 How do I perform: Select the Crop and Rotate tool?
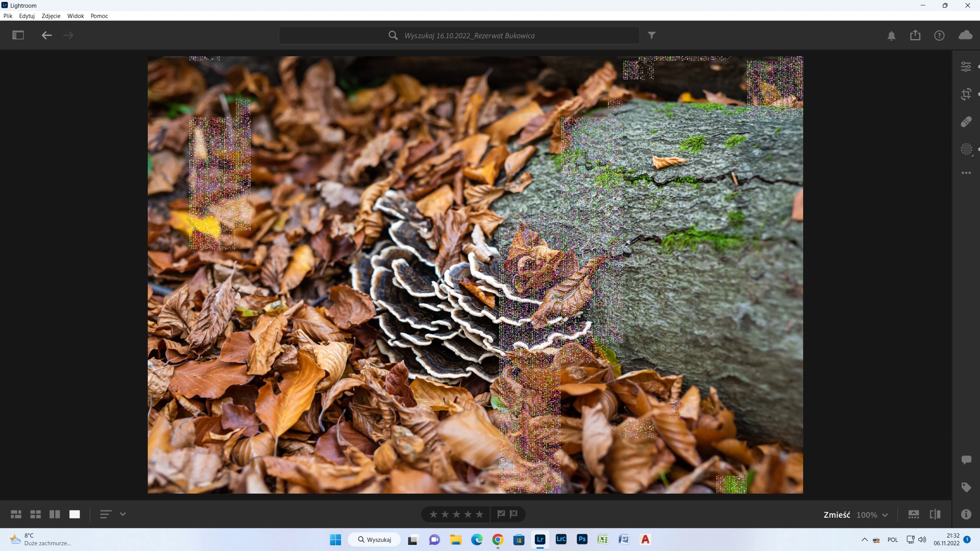coord(966,94)
